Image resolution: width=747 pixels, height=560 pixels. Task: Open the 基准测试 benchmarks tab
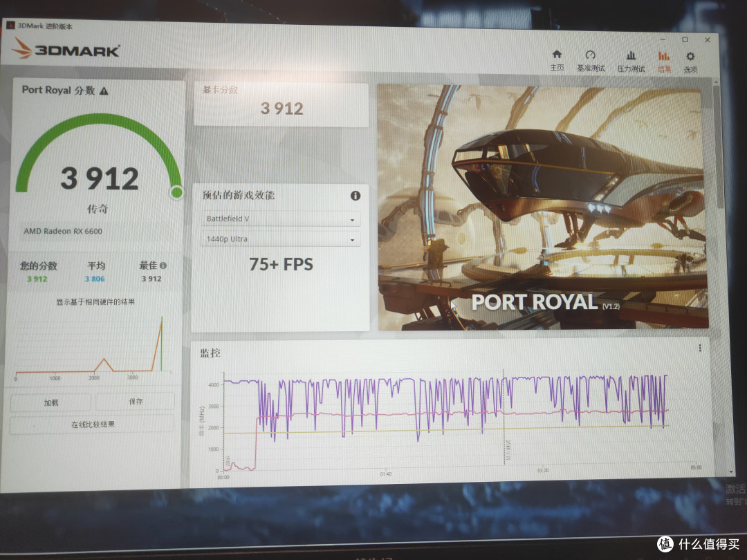tap(591, 62)
